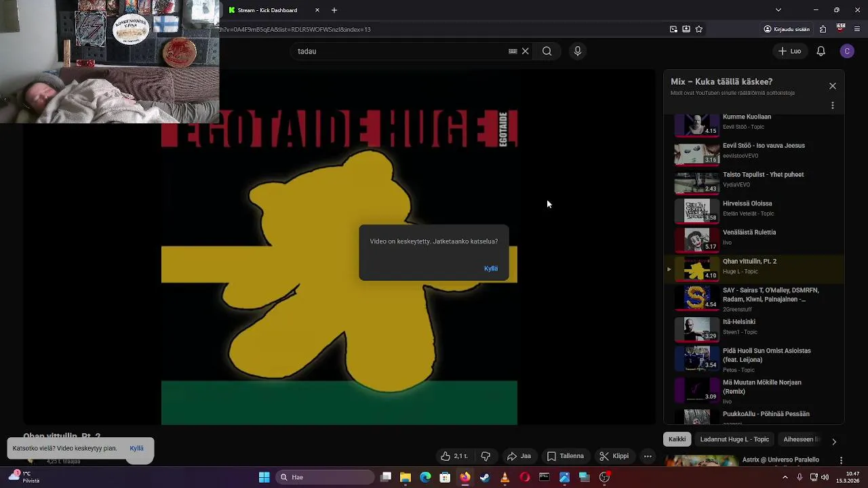Open the taskbar volume speaker icon

click(825, 477)
